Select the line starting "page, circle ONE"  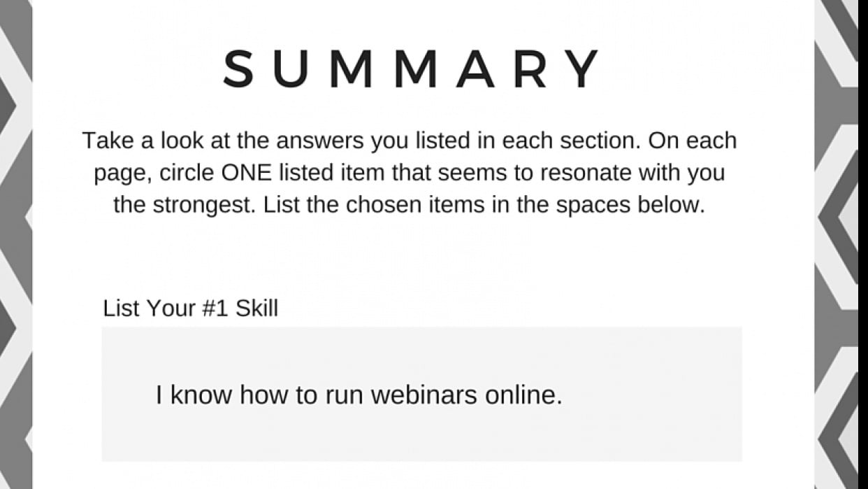point(410,173)
